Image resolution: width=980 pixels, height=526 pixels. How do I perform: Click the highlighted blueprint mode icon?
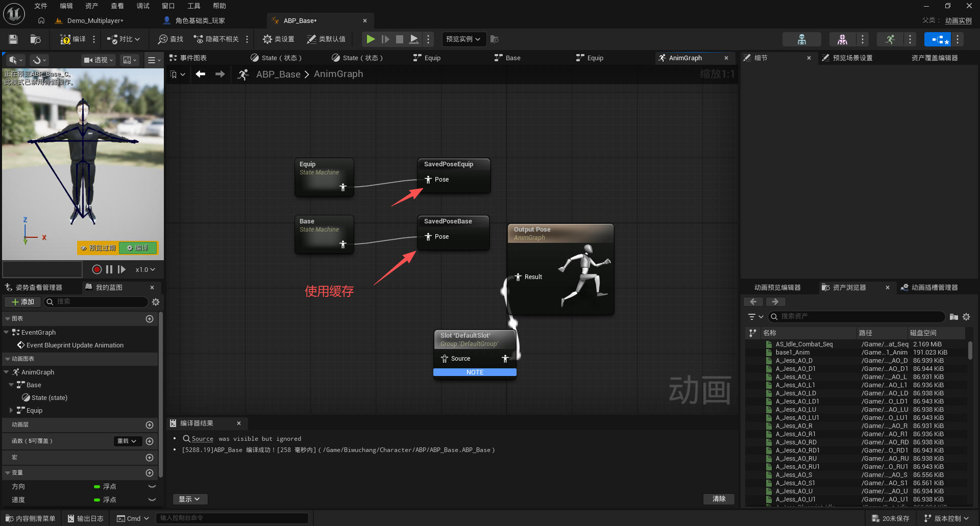(938, 39)
